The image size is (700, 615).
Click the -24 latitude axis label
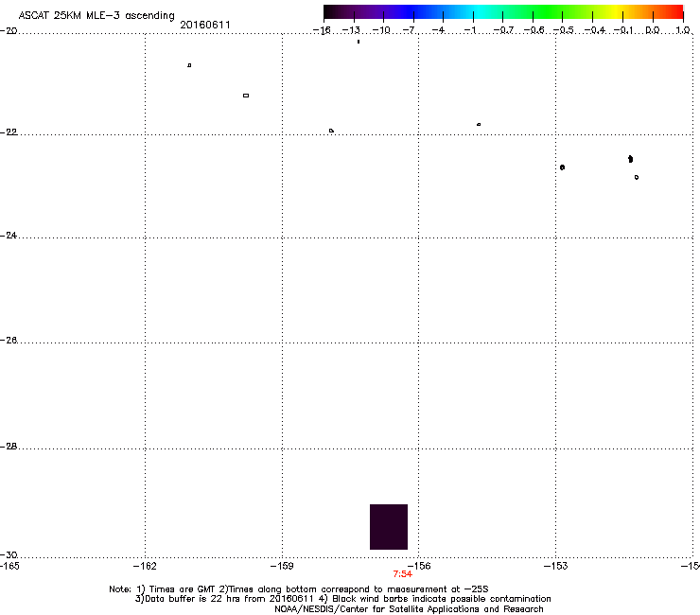pos(9,235)
